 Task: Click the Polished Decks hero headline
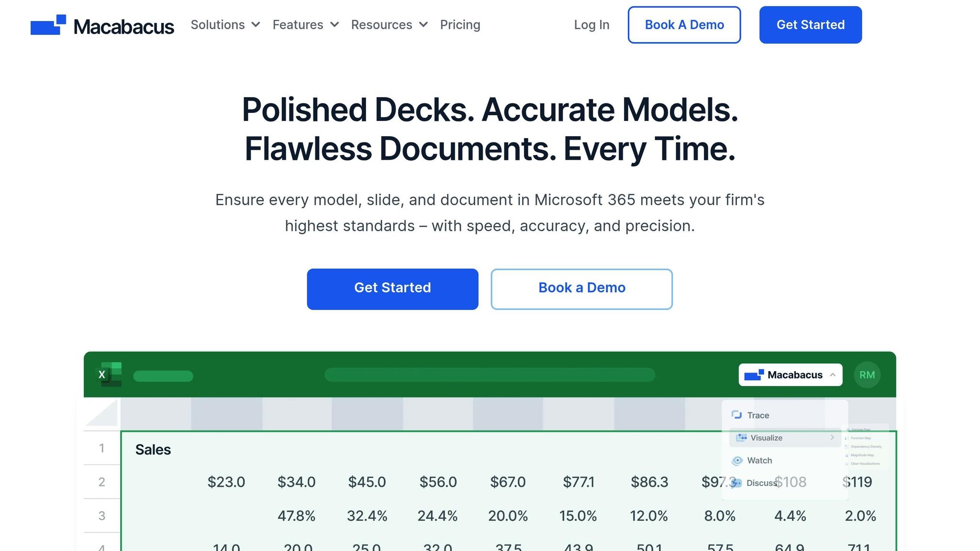pyautogui.click(x=490, y=130)
